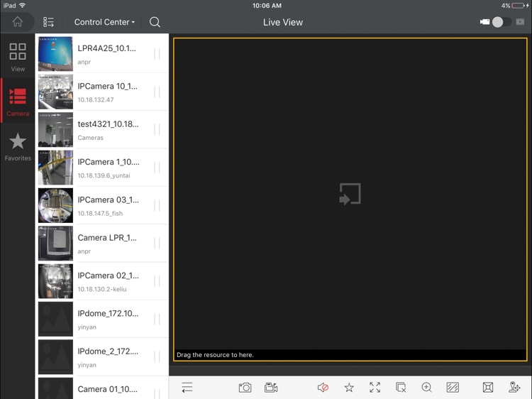Tap the handle on IPCamera 10_1 row
The image size is (532, 399).
pos(157,92)
